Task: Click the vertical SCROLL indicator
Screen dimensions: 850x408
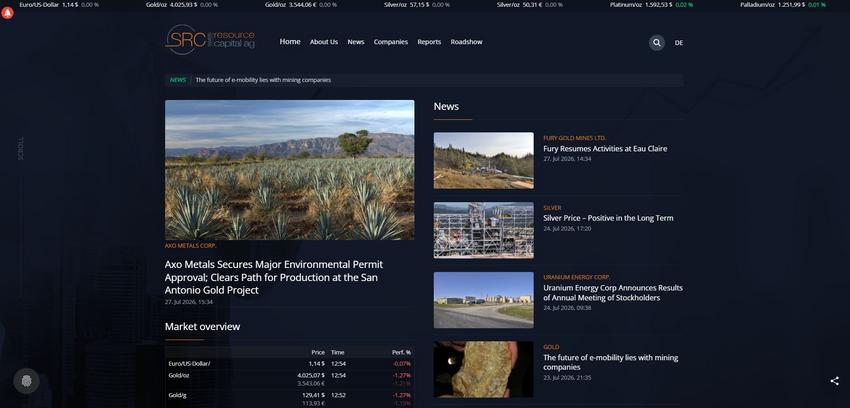Action: pyautogui.click(x=21, y=148)
